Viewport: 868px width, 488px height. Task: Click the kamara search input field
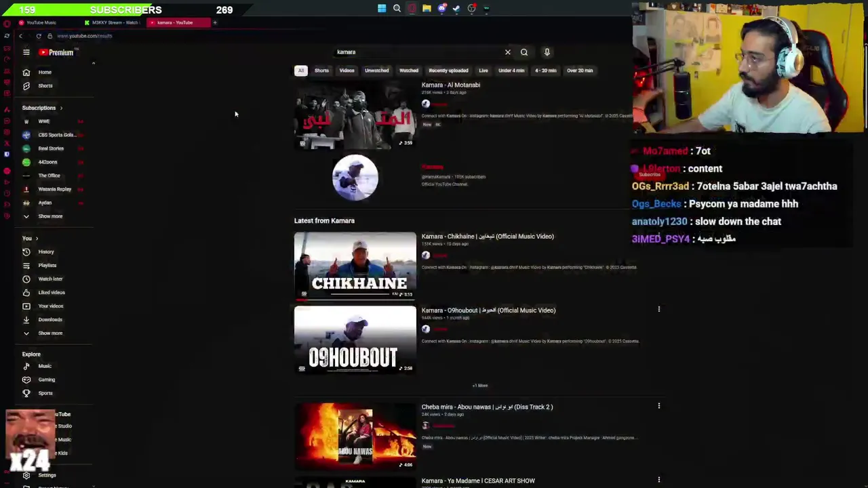(x=417, y=52)
